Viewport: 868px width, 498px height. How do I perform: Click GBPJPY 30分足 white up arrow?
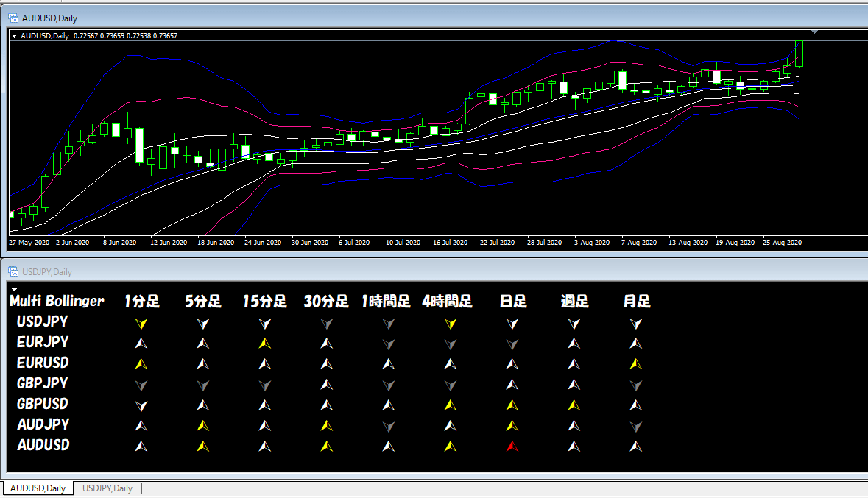[x=327, y=385]
